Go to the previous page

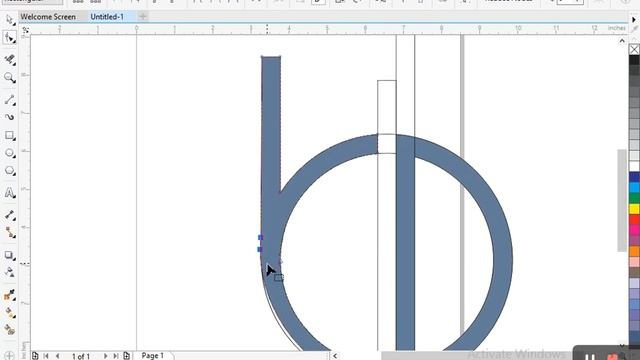pos(58,356)
